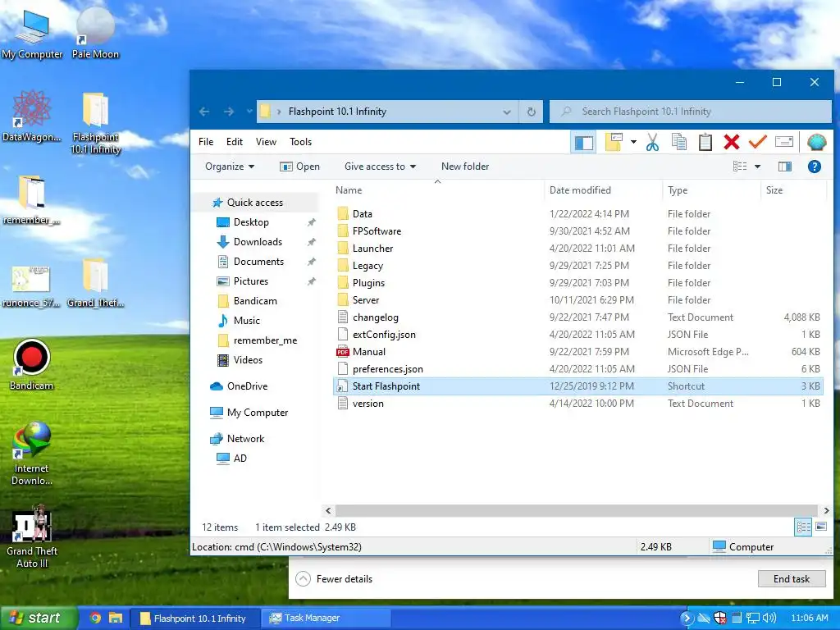Select Grand Theft Auto III desktop icon
The height and width of the screenshot is (630, 840).
(x=32, y=536)
